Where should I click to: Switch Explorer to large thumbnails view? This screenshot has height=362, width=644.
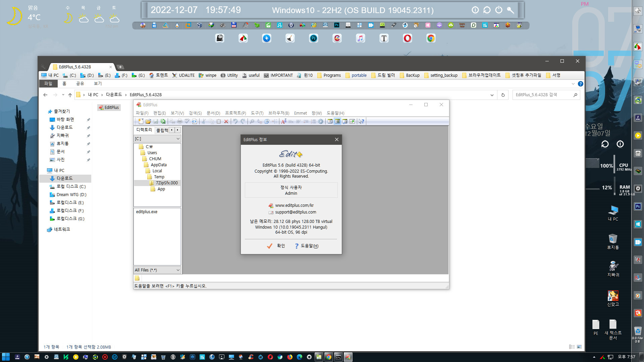coord(579,347)
